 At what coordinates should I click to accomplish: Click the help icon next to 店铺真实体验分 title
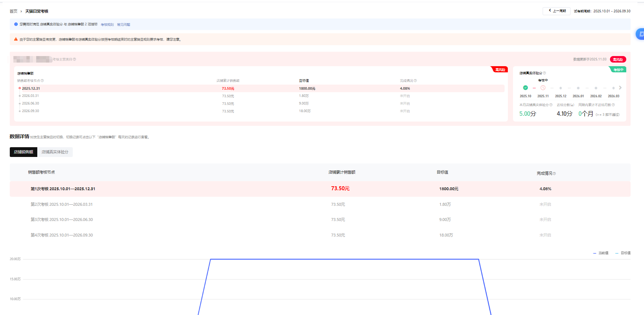pos(544,73)
